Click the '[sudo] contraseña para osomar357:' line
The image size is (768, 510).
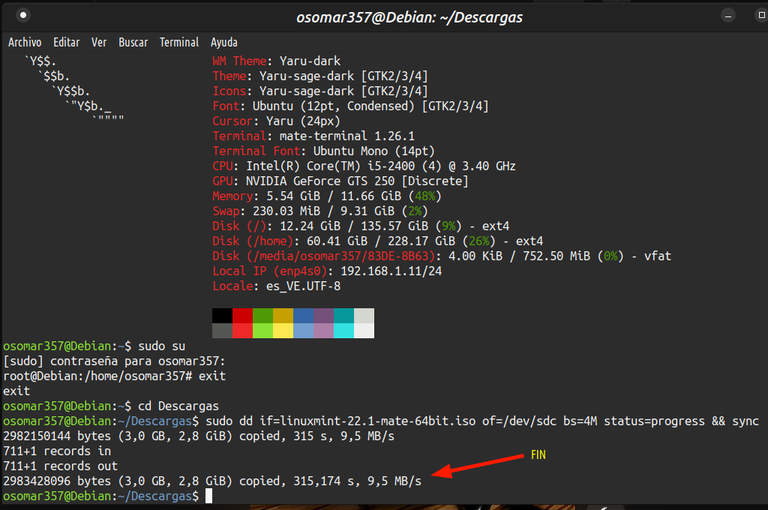[x=114, y=362]
